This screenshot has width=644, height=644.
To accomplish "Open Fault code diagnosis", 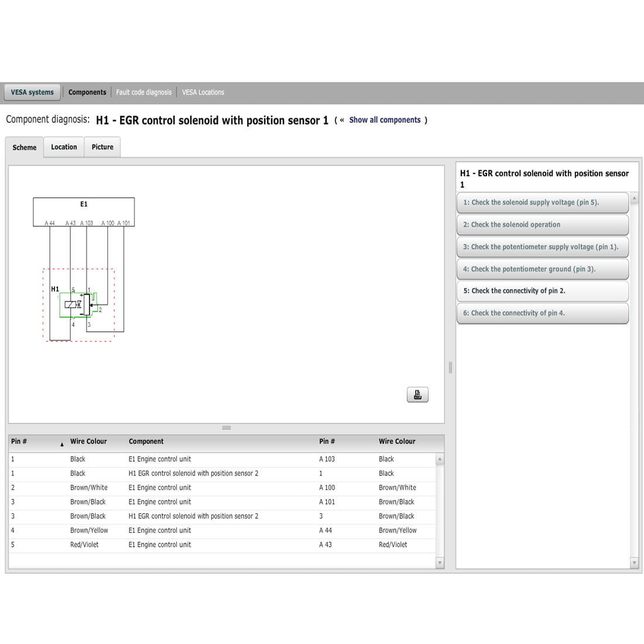I will tap(144, 93).
